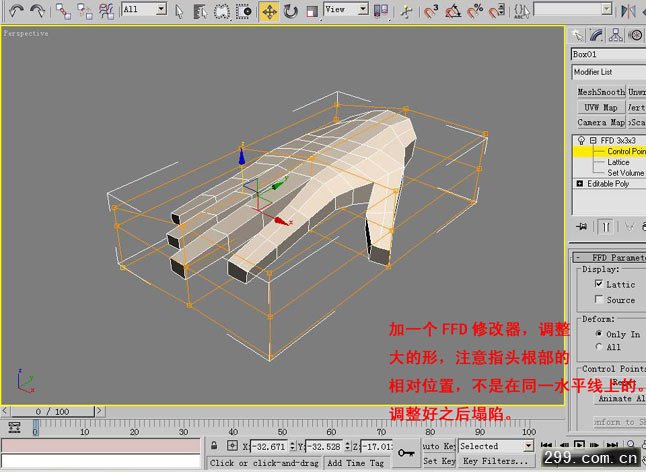646x472 pixels.
Task: Toggle the 3D Snaps magnet icon
Action: [431, 12]
